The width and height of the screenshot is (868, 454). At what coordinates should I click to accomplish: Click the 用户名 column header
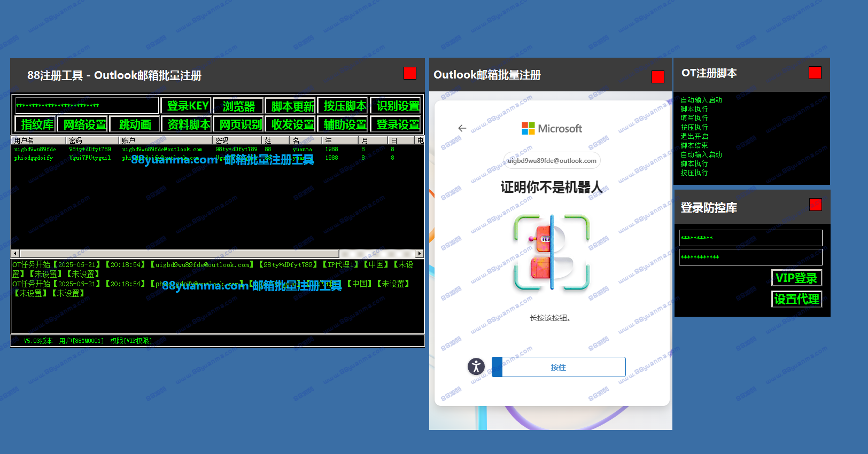[x=38, y=140]
